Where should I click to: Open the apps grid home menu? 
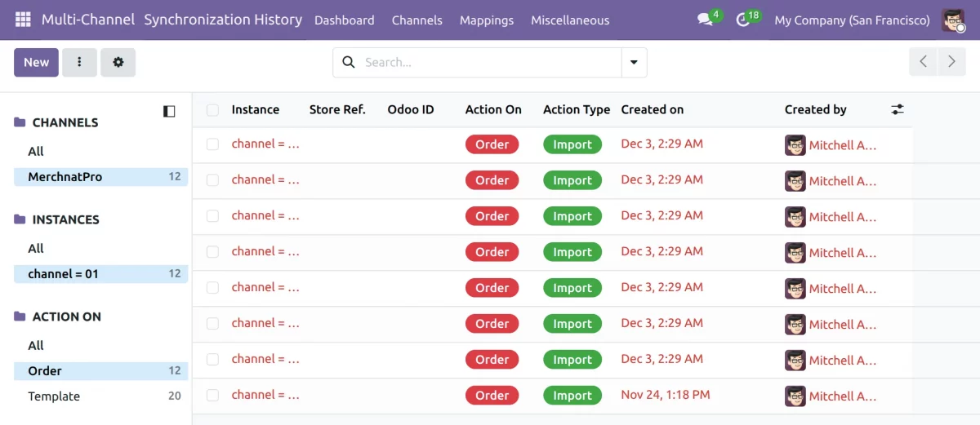[23, 20]
